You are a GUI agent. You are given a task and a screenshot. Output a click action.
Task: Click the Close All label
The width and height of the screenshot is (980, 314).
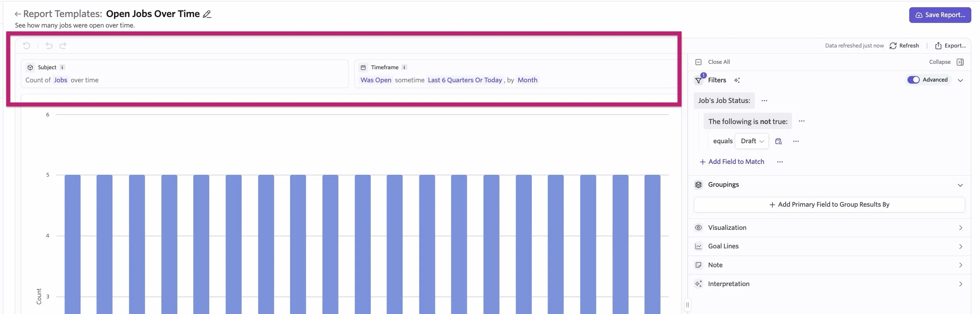click(x=718, y=62)
